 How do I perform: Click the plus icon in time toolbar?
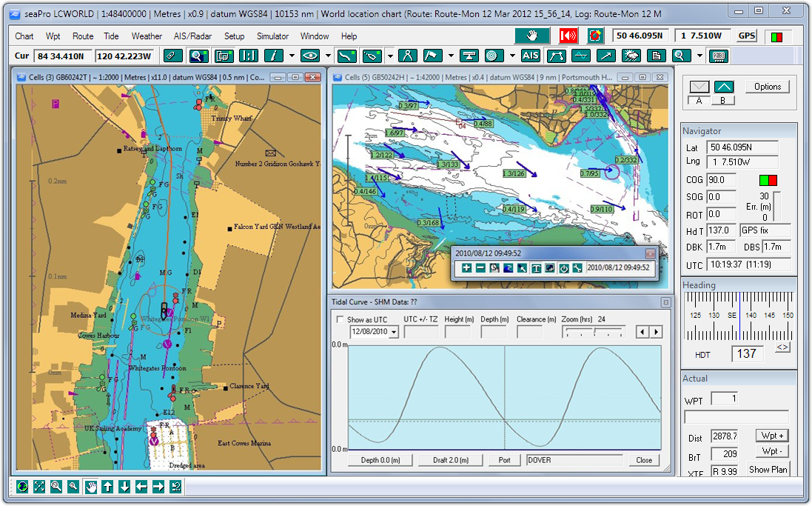466,267
